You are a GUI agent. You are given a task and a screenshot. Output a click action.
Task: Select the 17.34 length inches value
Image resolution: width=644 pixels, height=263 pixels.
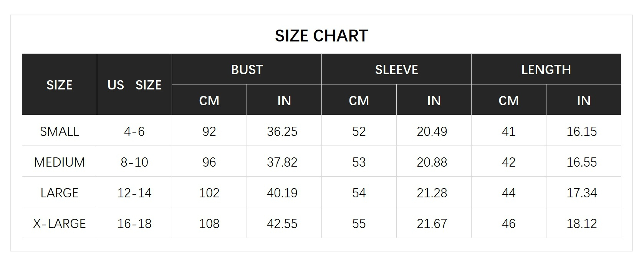pos(582,193)
